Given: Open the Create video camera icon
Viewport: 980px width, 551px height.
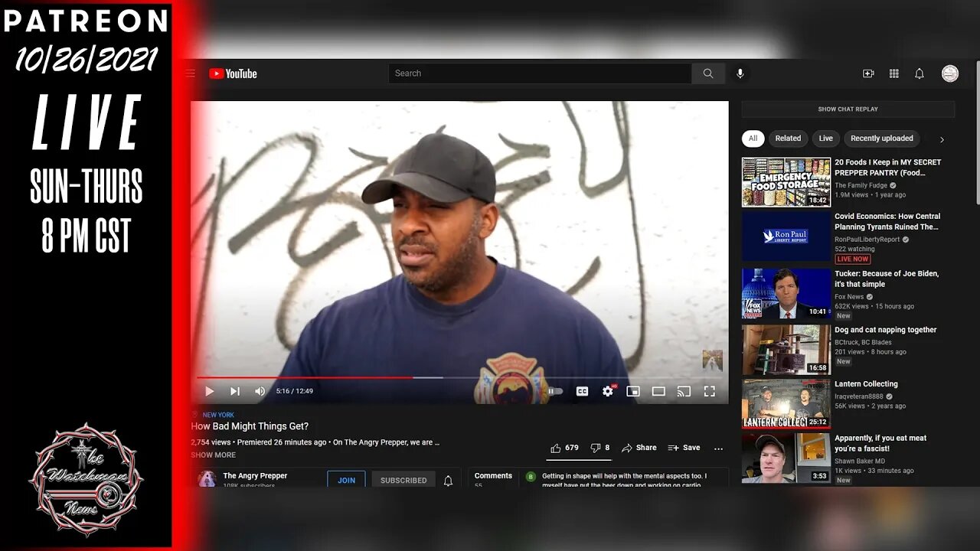Looking at the screenshot, I should click(868, 73).
